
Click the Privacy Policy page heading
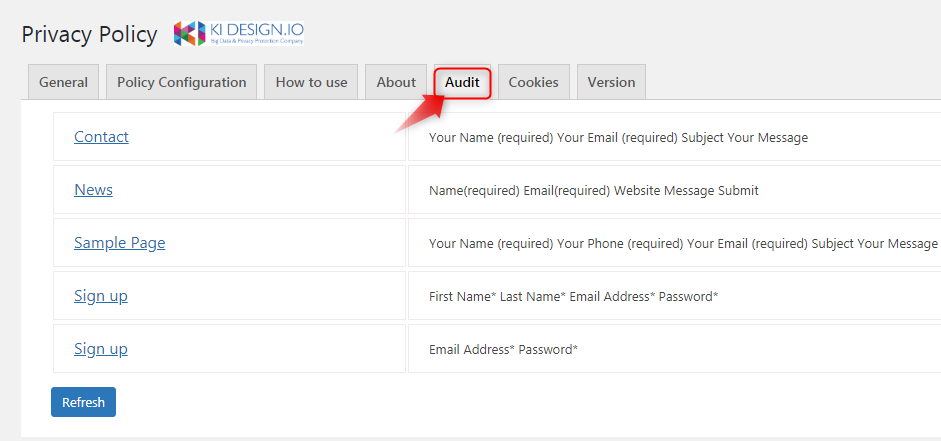89,35
